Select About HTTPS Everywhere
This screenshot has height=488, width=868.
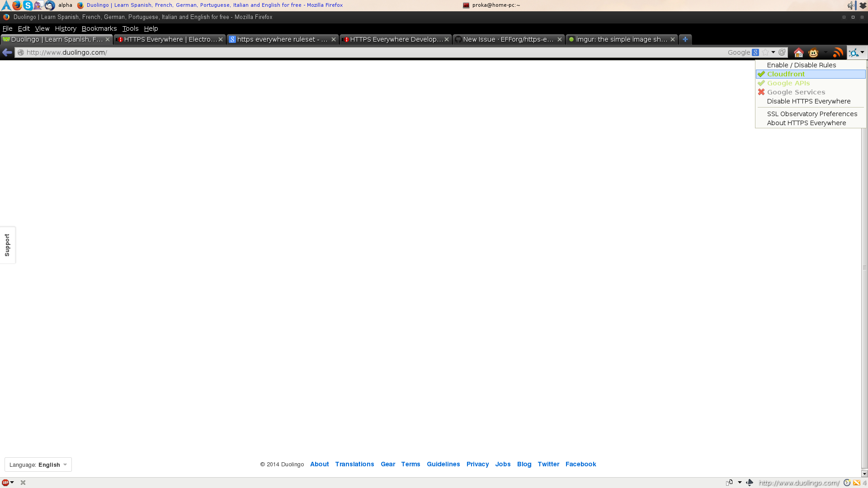click(x=811, y=123)
